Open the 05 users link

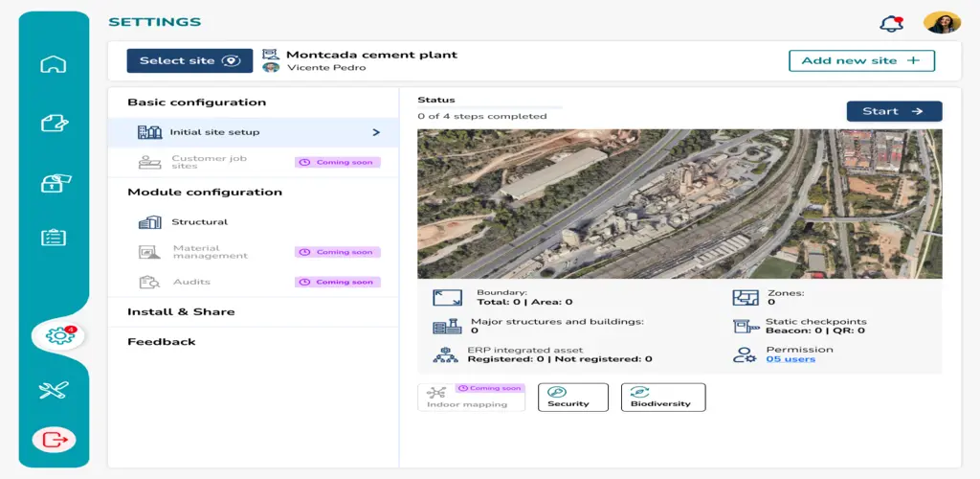[x=791, y=359]
